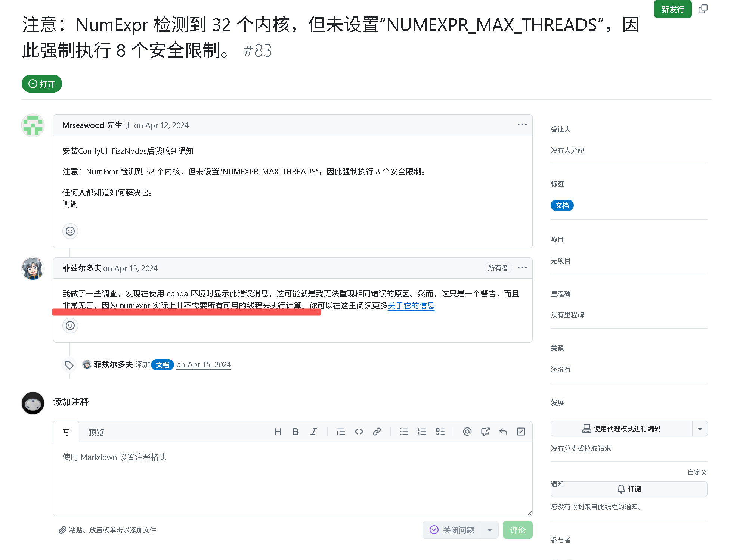Apply bold formatting in the comment editor
Viewport: 752px width, 560px height.
(x=295, y=432)
